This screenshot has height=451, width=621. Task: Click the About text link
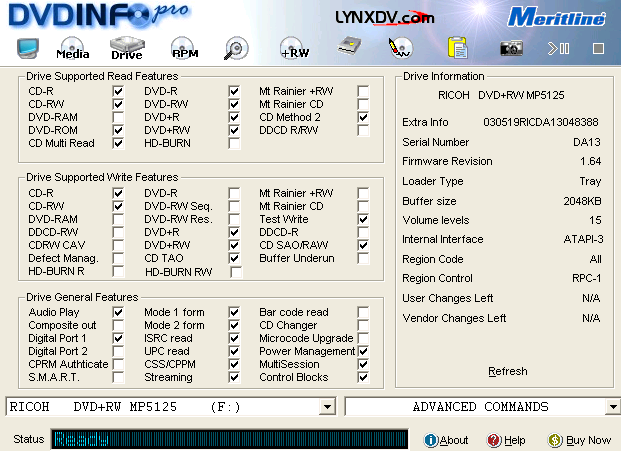(454, 440)
